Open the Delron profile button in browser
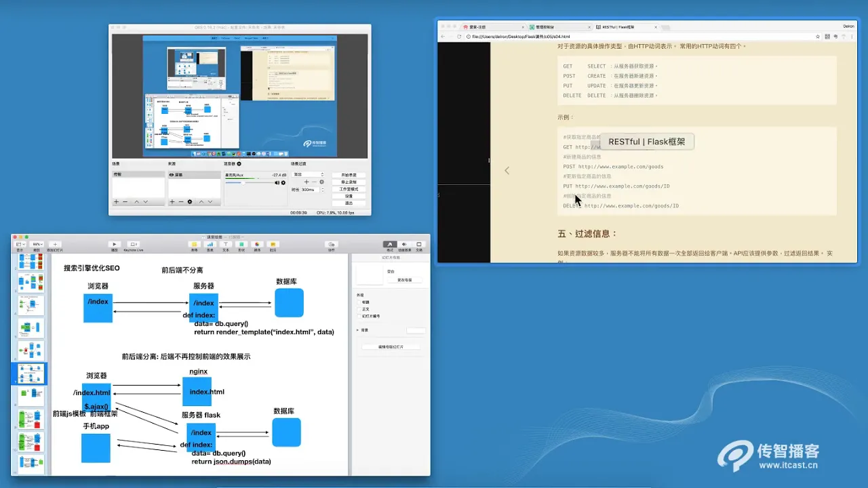 click(848, 26)
